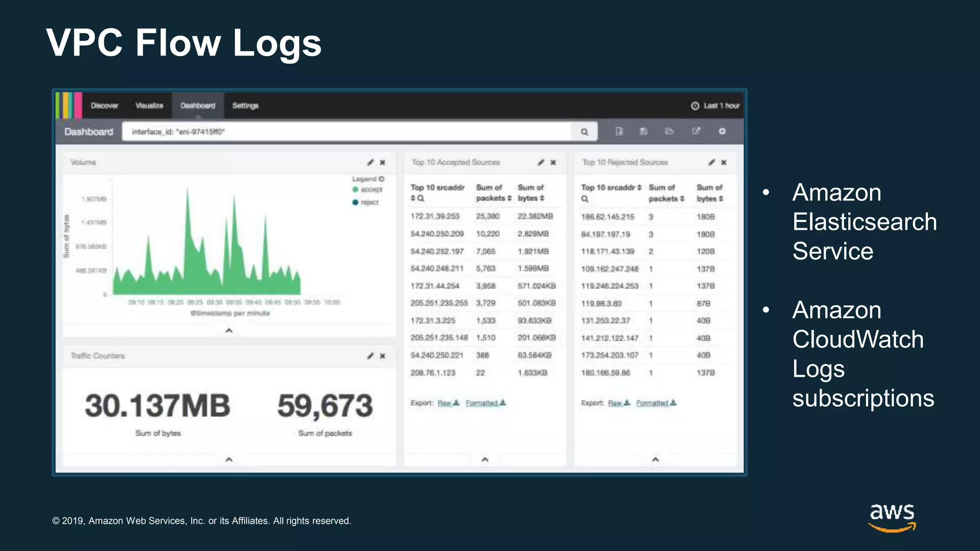Click the Kibana striped logo
This screenshot has height=551, width=980.
(69, 106)
